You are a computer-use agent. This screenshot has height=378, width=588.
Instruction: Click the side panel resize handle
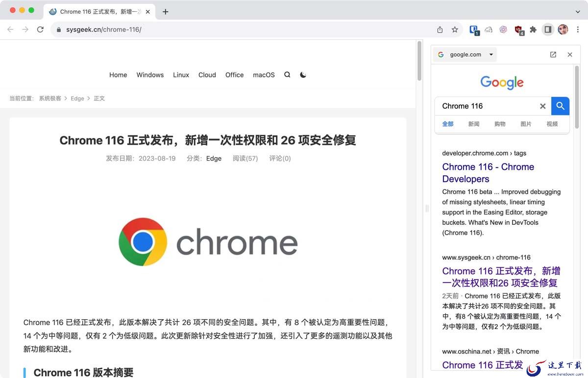click(x=427, y=208)
